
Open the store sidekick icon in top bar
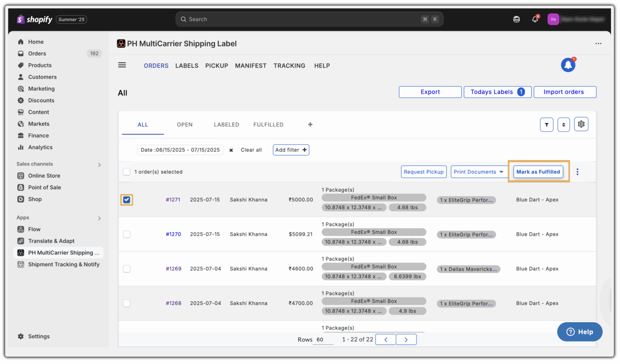tap(516, 20)
